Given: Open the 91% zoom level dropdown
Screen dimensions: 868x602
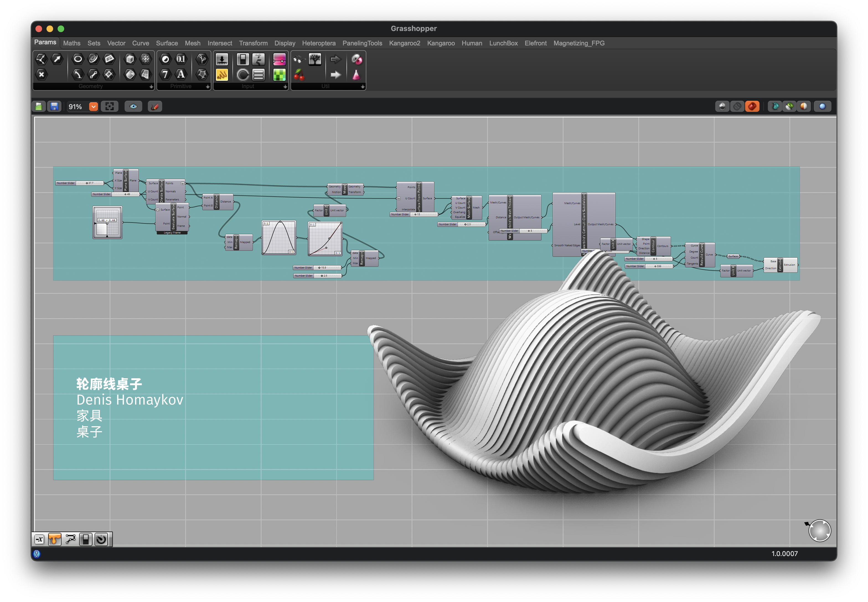Looking at the screenshot, I should pos(93,107).
